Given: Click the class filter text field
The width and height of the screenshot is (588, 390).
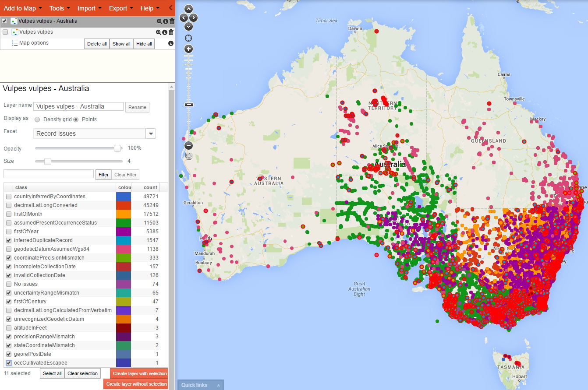Looking at the screenshot, I should (x=49, y=174).
